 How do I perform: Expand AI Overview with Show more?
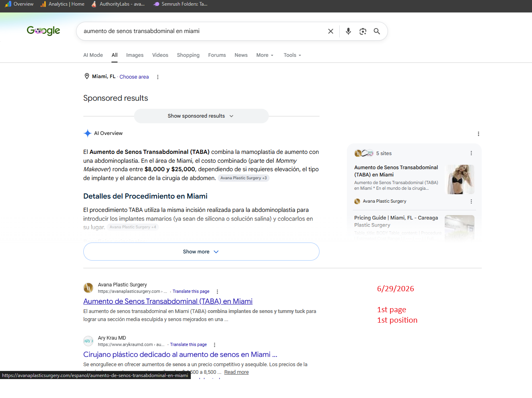201,251
